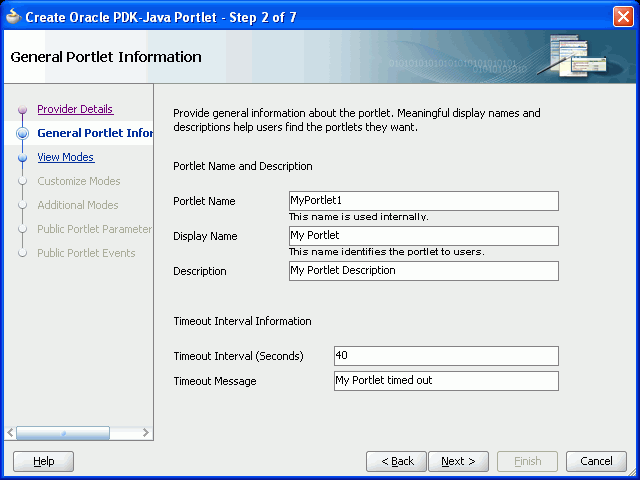Focus the Display Name input field
The height and width of the screenshot is (480, 640).
pyautogui.click(x=424, y=236)
